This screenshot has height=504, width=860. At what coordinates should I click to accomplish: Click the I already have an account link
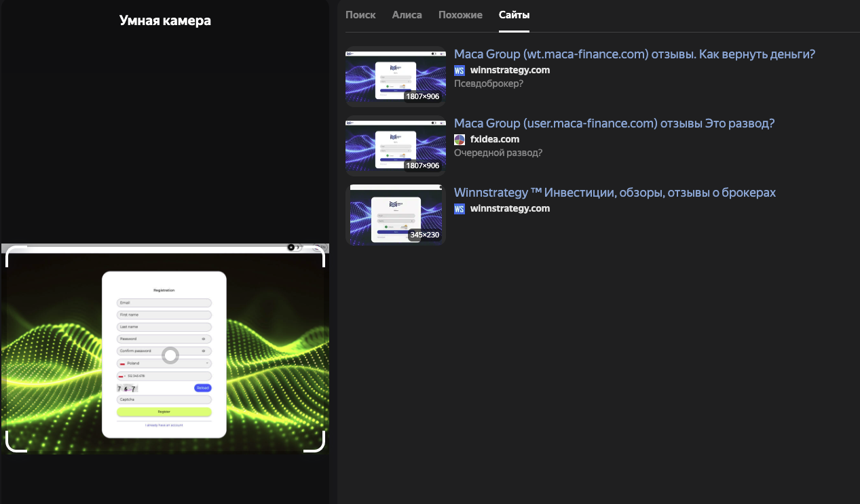point(164,425)
